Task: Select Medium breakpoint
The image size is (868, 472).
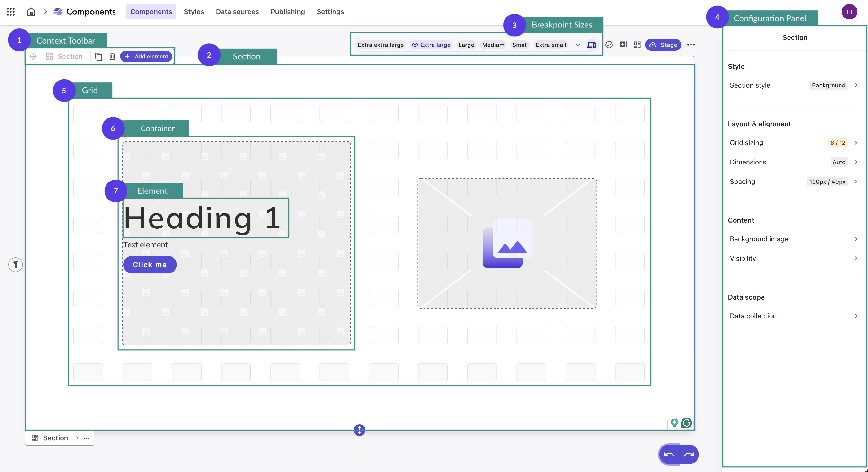Action: click(x=493, y=45)
